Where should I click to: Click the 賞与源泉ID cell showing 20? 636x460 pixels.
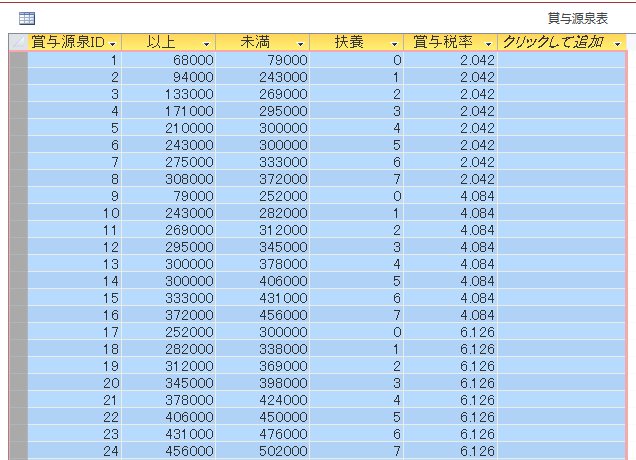click(75, 383)
